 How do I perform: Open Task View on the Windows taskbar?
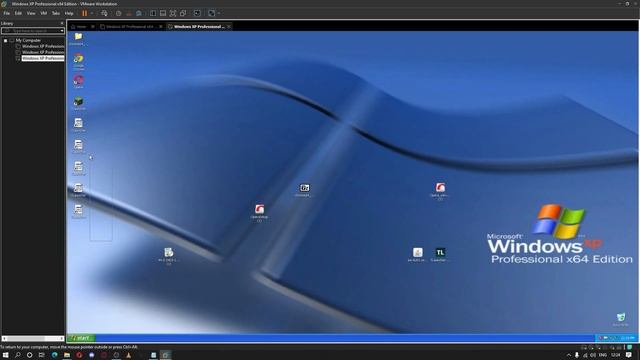[41, 355]
